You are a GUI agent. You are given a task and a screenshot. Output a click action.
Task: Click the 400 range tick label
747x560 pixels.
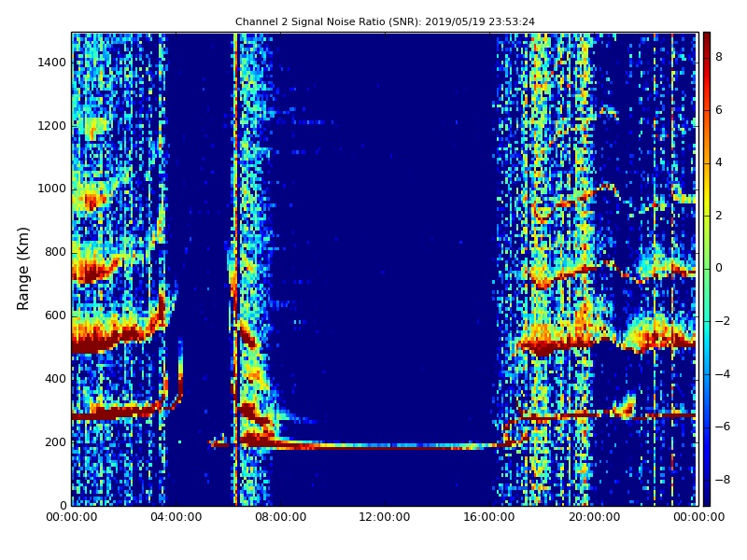point(56,379)
